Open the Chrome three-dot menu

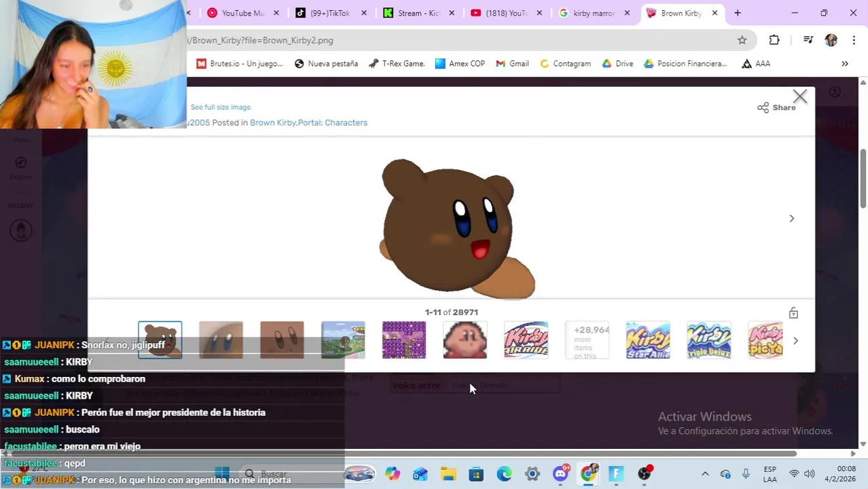[x=854, y=40]
